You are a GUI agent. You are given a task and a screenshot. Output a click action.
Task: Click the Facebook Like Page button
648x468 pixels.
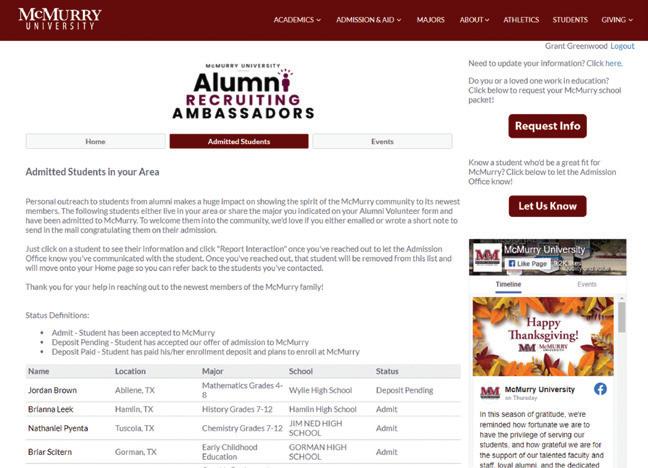(x=527, y=264)
